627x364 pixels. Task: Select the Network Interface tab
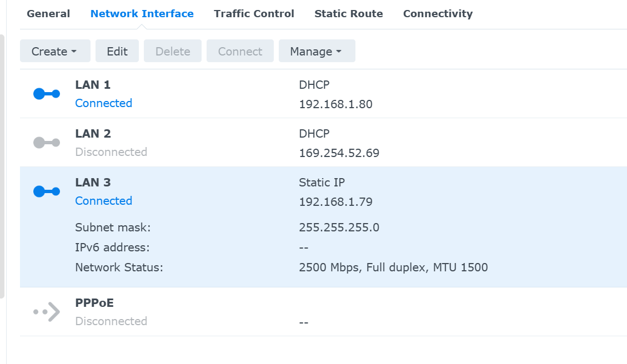pos(142,14)
